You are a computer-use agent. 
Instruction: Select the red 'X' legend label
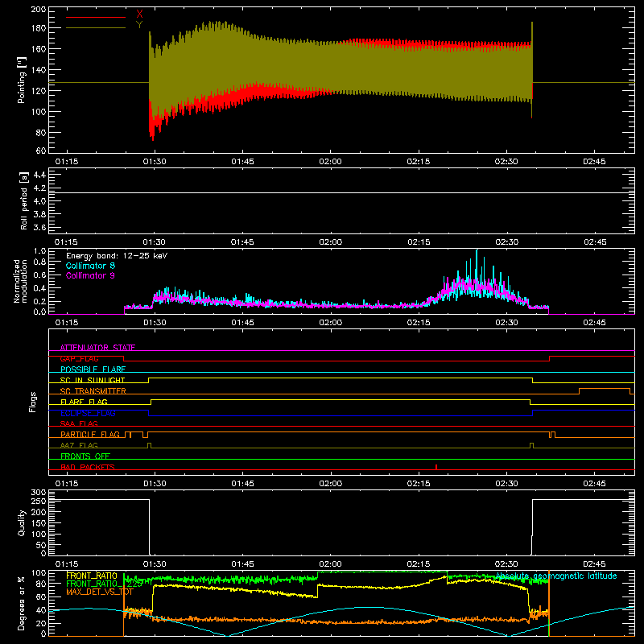pos(139,14)
